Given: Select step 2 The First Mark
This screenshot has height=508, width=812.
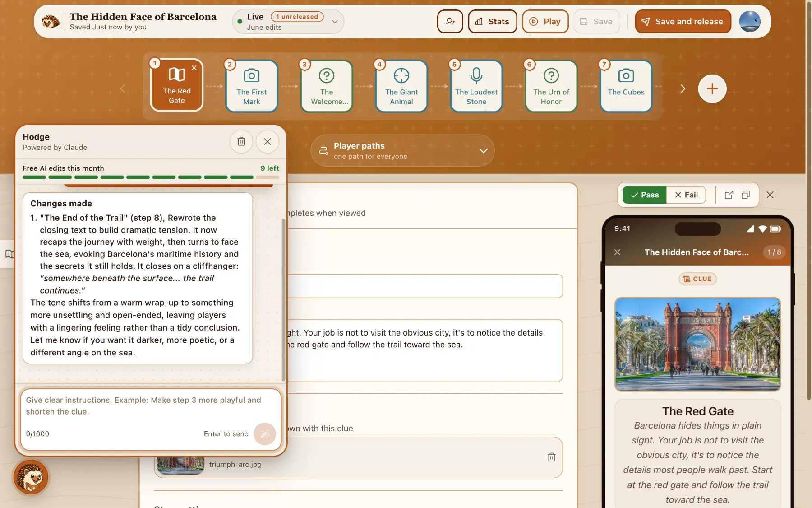Looking at the screenshot, I should tap(252, 86).
